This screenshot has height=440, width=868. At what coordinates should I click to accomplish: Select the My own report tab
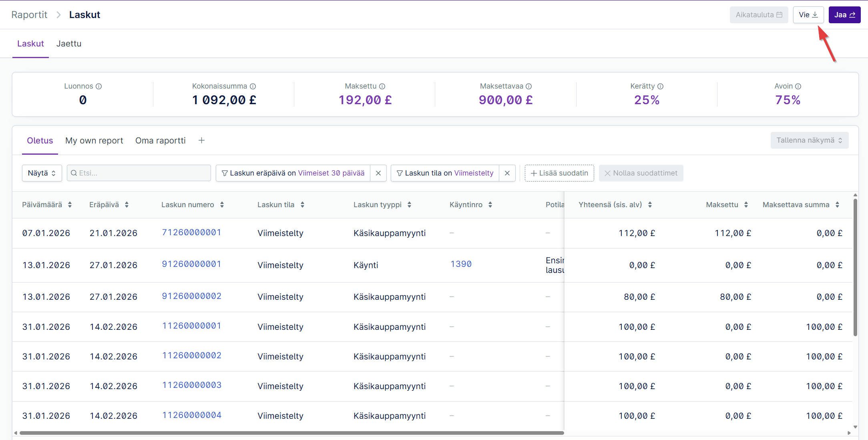click(94, 141)
